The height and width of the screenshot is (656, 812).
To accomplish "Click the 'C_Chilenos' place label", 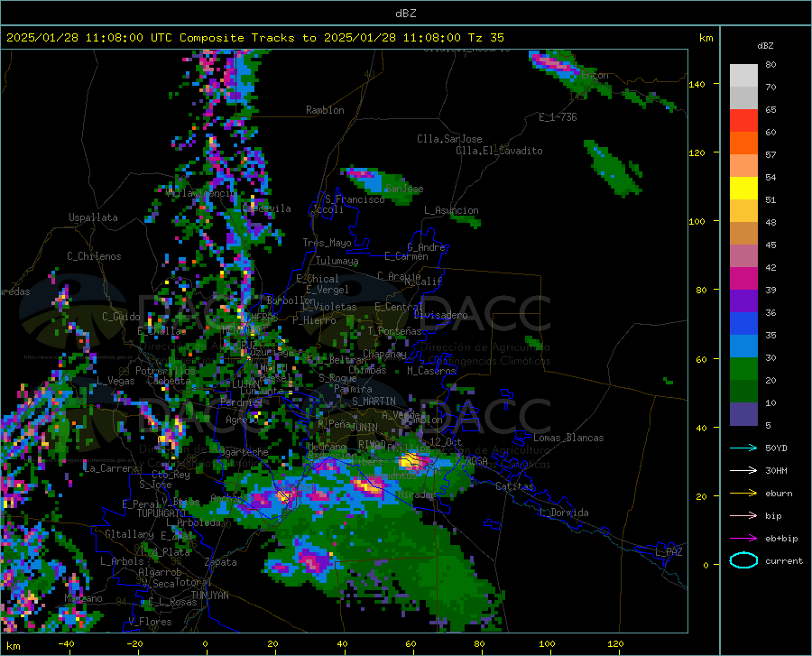I will (x=94, y=256).
